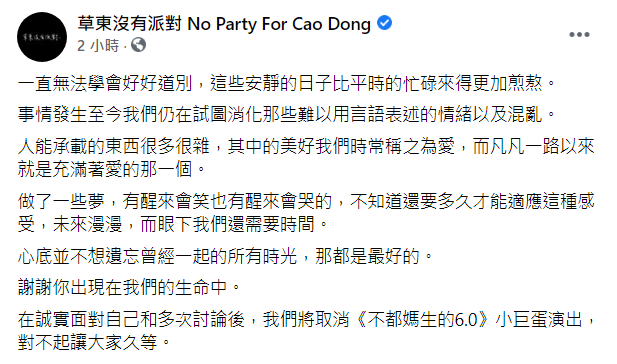Open the post via the 2 小時 timestamp
The image size is (617, 364).
tap(98, 46)
